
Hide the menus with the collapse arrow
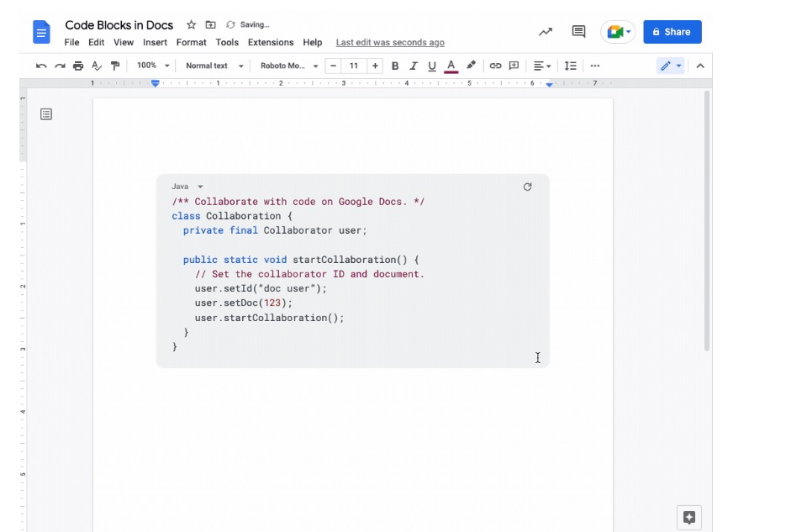[x=700, y=66]
